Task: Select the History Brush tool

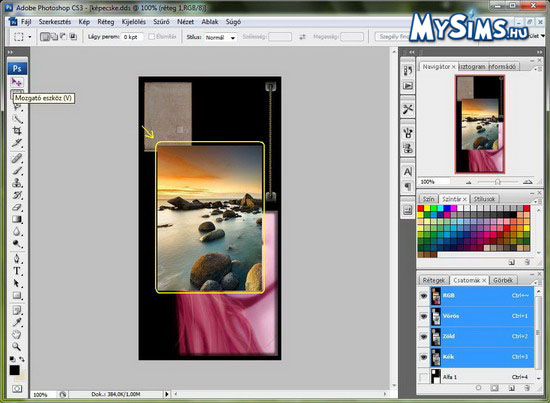Action: [x=17, y=195]
